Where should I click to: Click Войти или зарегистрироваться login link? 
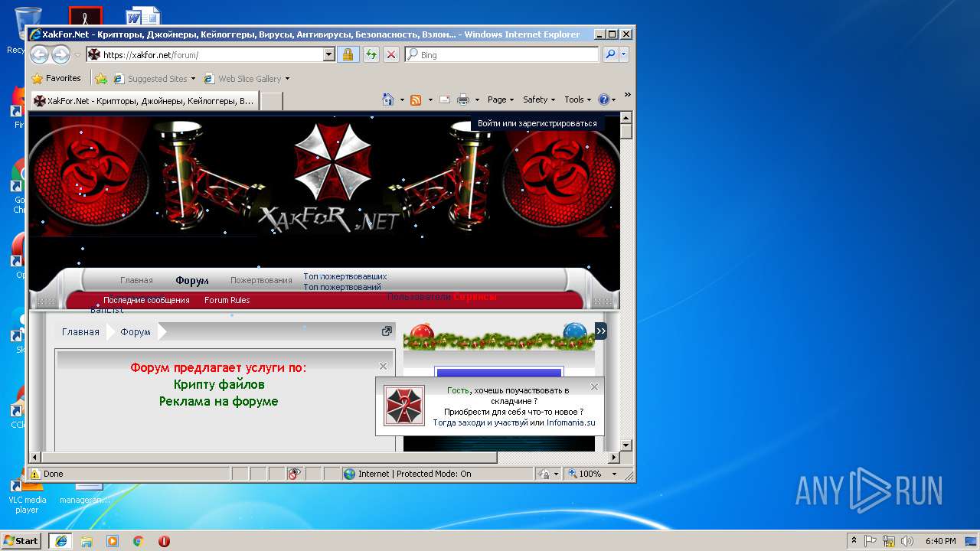pyautogui.click(x=537, y=123)
